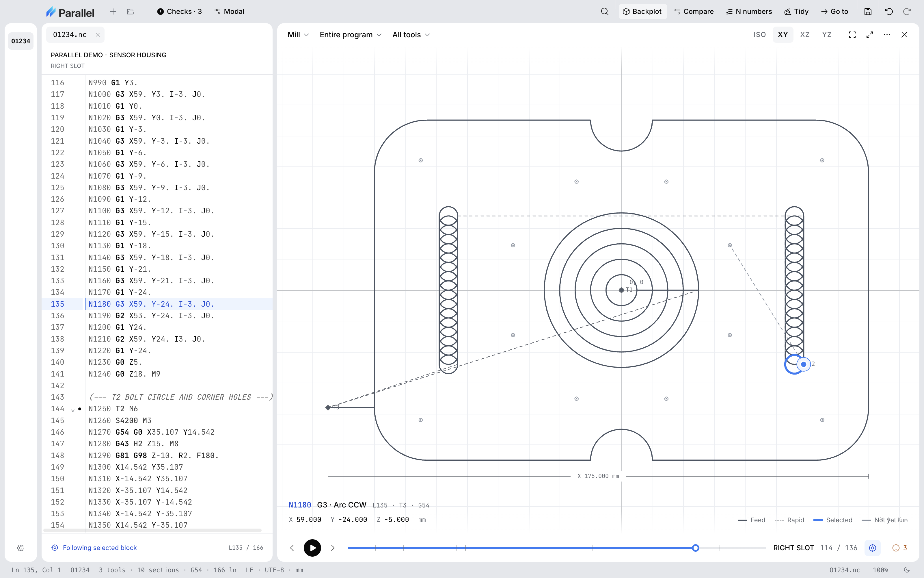Click the RIGHT SLOT section label in player
The height and width of the screenshot is (578, 924).
coord(793,548)
